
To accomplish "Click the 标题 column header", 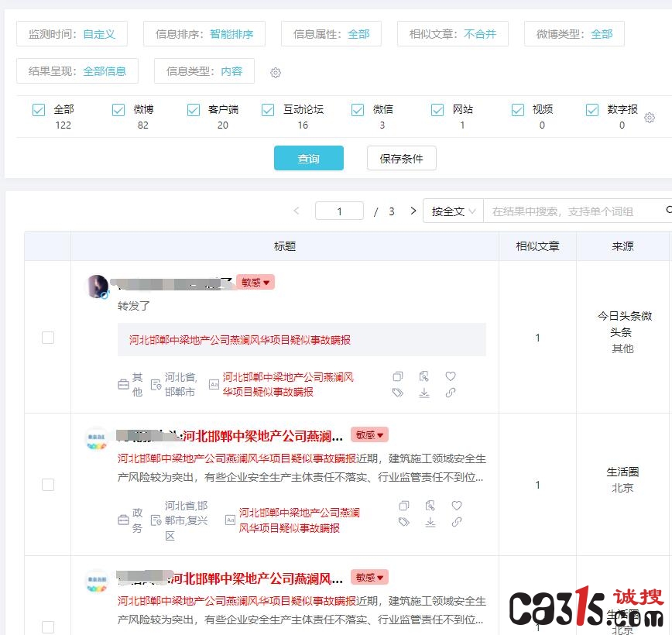I will [285, 246].
